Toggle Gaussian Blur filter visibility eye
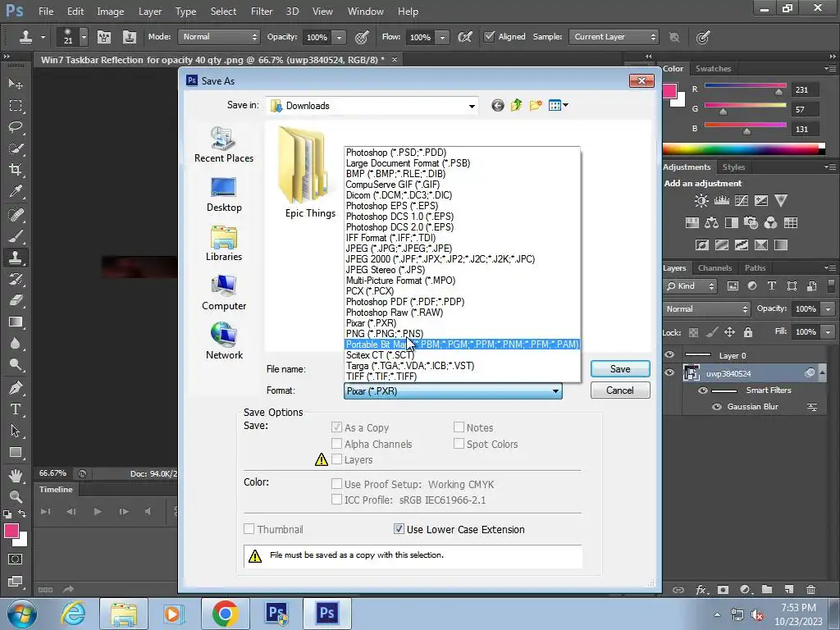Screen dimensions: 840x630 [x=717, y=407]
